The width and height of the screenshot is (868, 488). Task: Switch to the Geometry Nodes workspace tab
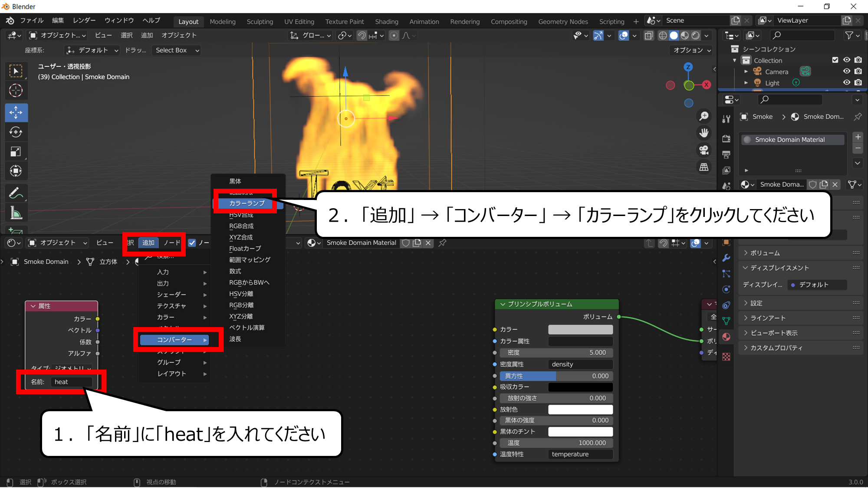(x=563, y=22)
